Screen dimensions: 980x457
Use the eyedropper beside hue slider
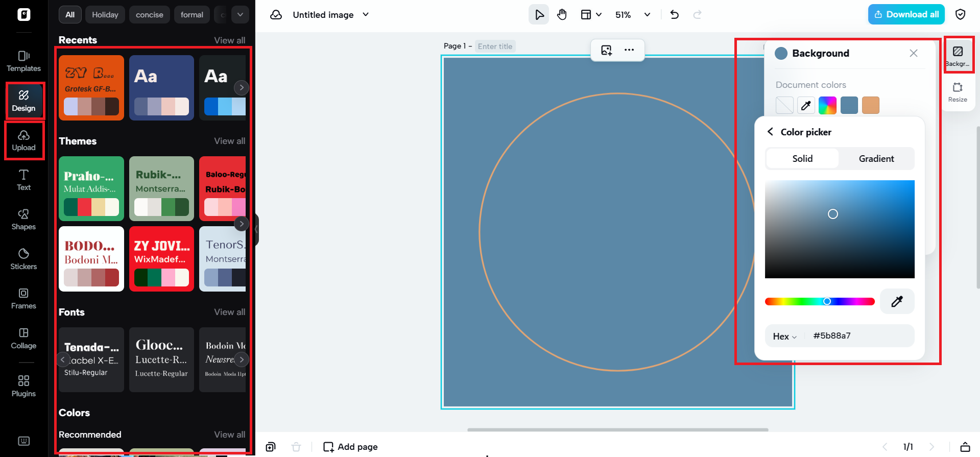tap(897, 301)
